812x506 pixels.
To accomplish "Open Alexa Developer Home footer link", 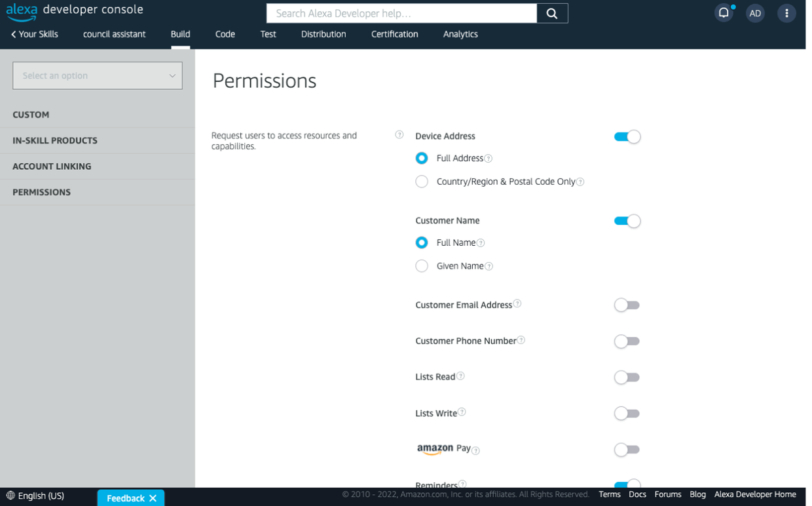I will [x=755, y=495].
